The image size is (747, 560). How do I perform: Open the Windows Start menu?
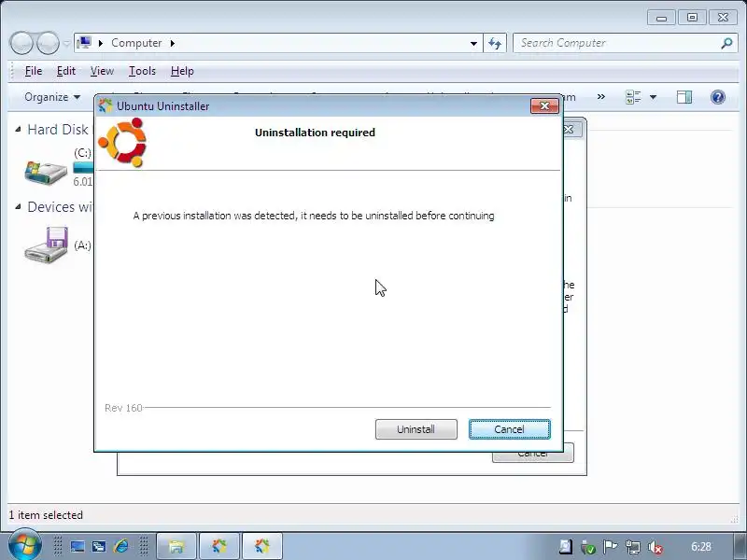click(x=25, y=545)
